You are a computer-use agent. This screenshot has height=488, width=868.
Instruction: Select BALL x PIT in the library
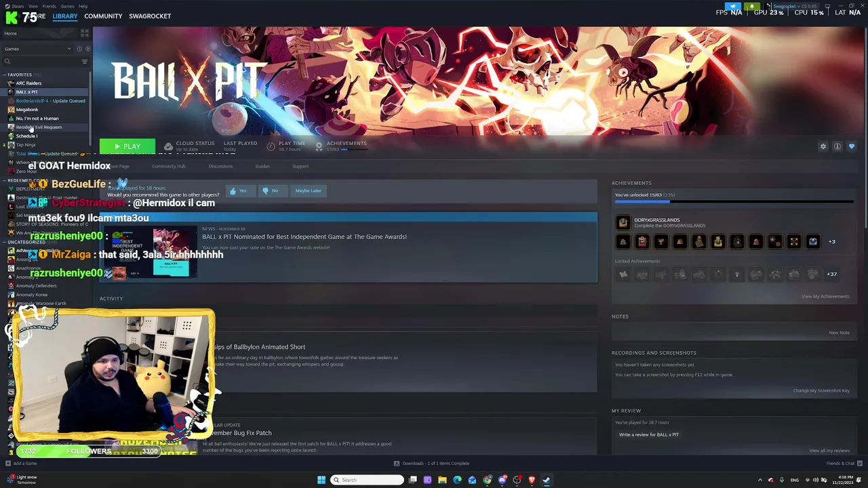coord(27,92)
